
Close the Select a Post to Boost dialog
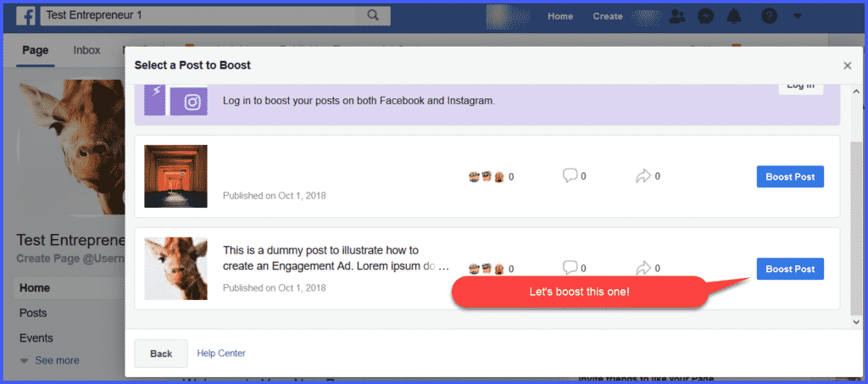[x=847, y=65]
